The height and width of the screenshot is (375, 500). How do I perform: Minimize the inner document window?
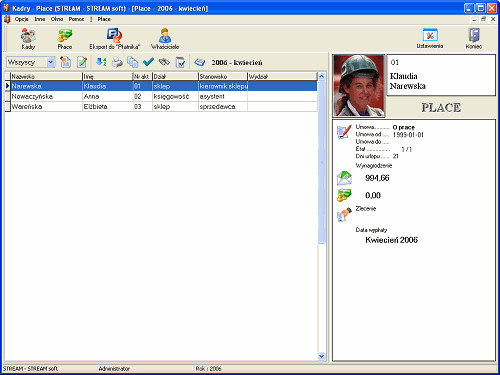pos(474,19)
